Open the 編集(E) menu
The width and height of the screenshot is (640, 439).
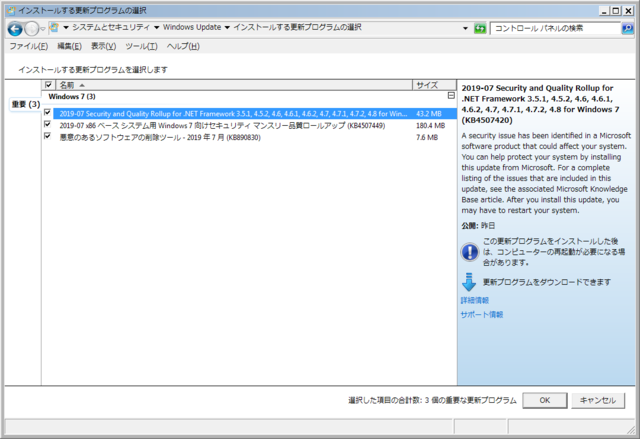(x=69, y=46)
